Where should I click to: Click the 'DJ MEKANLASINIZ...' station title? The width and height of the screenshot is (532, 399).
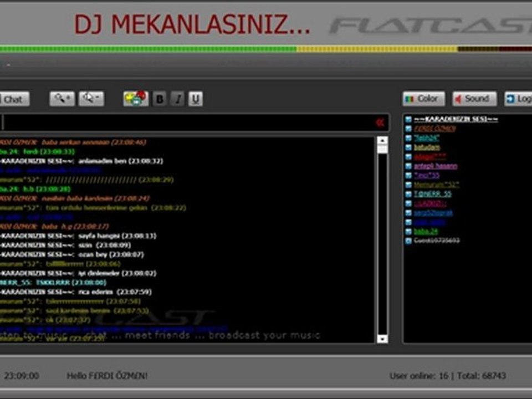pos(192,24)
